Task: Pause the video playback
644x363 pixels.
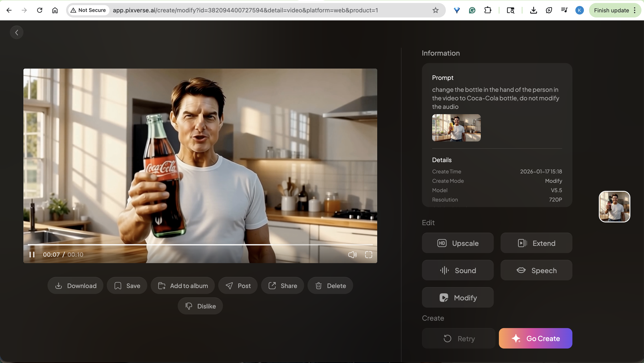Action: pyautogui.click(x=32, y=255)
